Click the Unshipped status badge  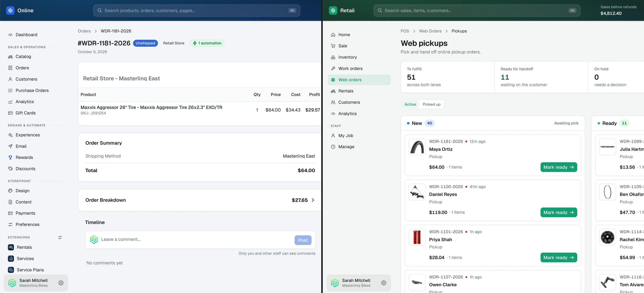145,43
